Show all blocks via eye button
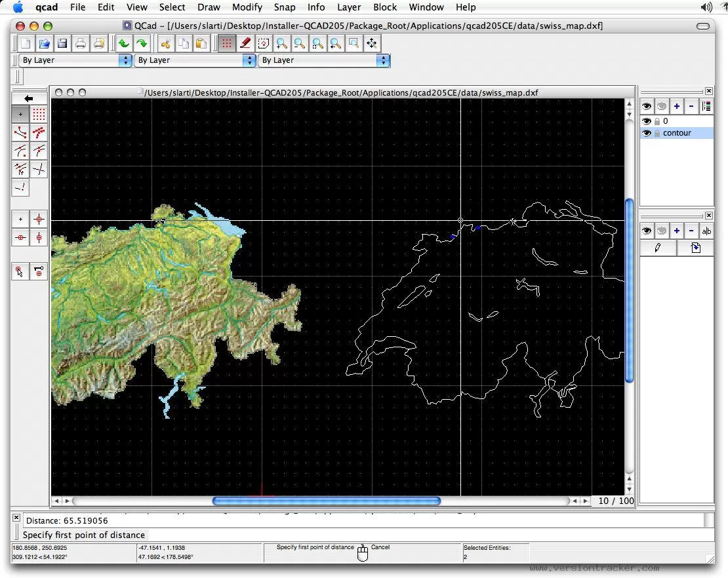728x578 pixels. pos(647,231)
